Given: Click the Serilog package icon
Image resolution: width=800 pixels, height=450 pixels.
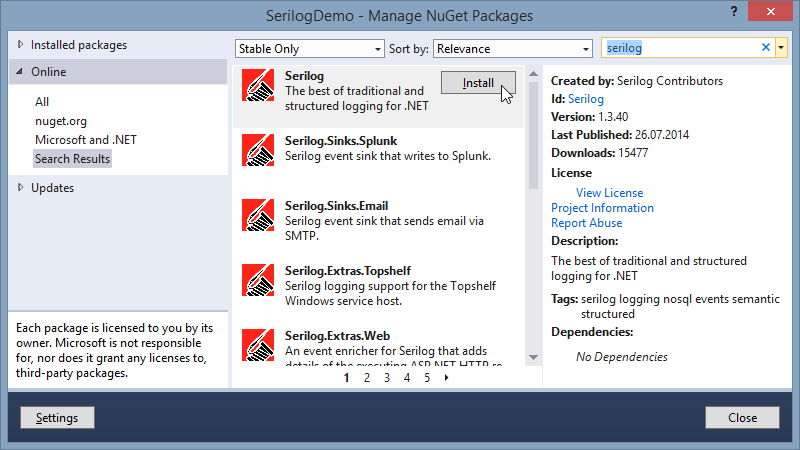Looking at the screenshot, I should click(258, 85).
